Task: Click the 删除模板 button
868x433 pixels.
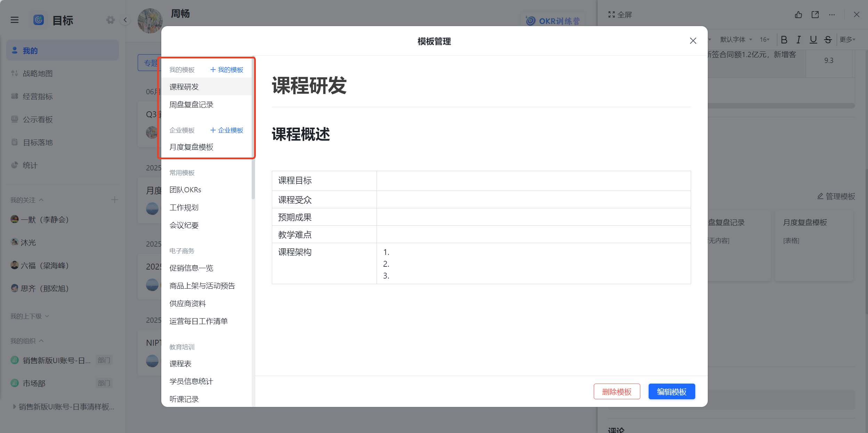Action: coord(617,392)
